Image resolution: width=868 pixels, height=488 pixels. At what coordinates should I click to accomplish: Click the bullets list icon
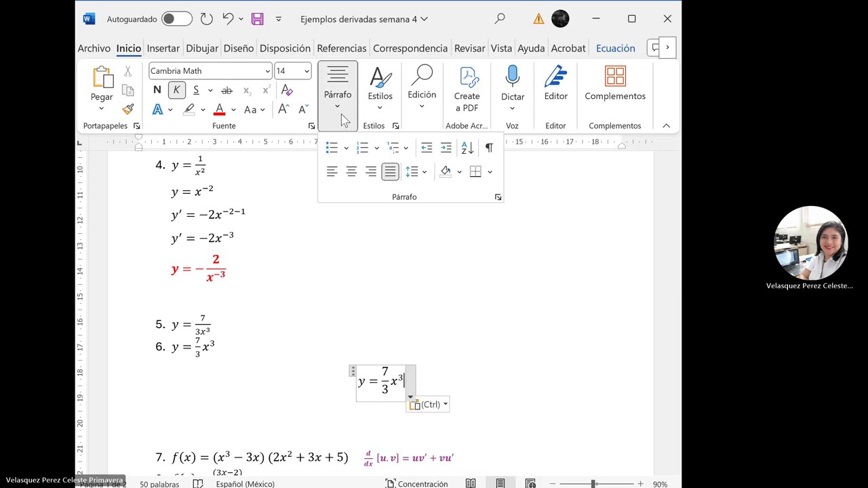pyautogui.click(x=332, y=148)
